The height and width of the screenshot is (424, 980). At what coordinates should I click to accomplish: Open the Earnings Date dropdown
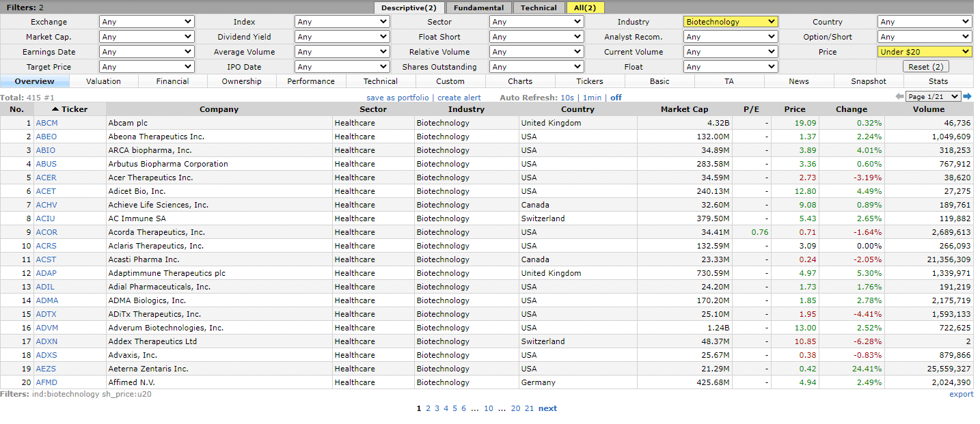click(x=147, y=52)
